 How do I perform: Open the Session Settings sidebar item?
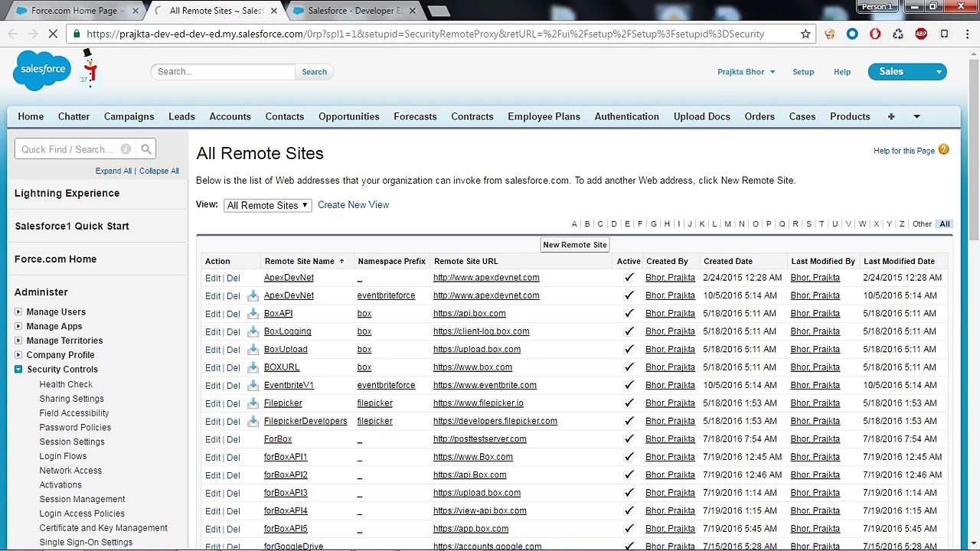click(x=72, y=442)
